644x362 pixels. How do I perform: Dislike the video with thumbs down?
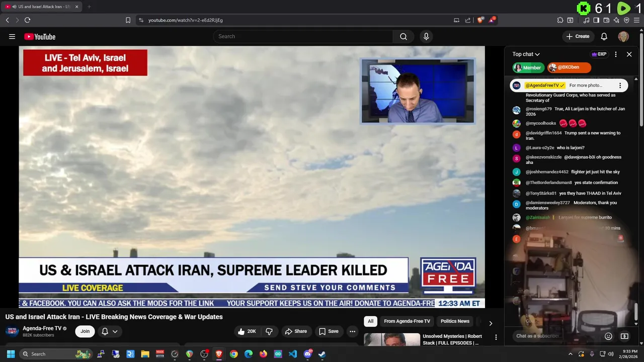point(269,331)
